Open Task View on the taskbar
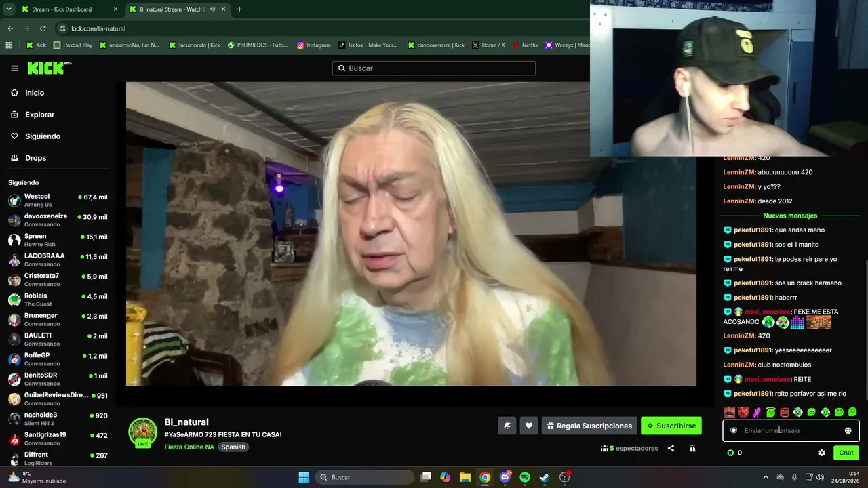The width and height of the screenshot is (868, 488). [426, 477]
